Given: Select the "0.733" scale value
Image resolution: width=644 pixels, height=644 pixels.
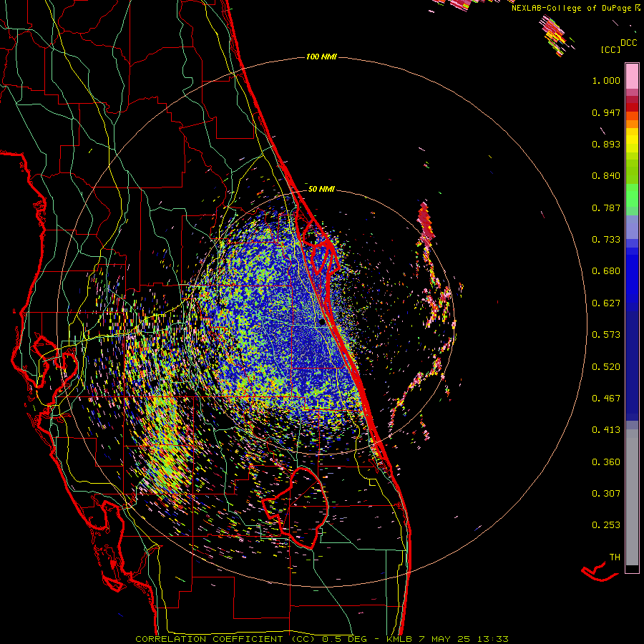Looking at the screenshot, I should pos(606,240).
